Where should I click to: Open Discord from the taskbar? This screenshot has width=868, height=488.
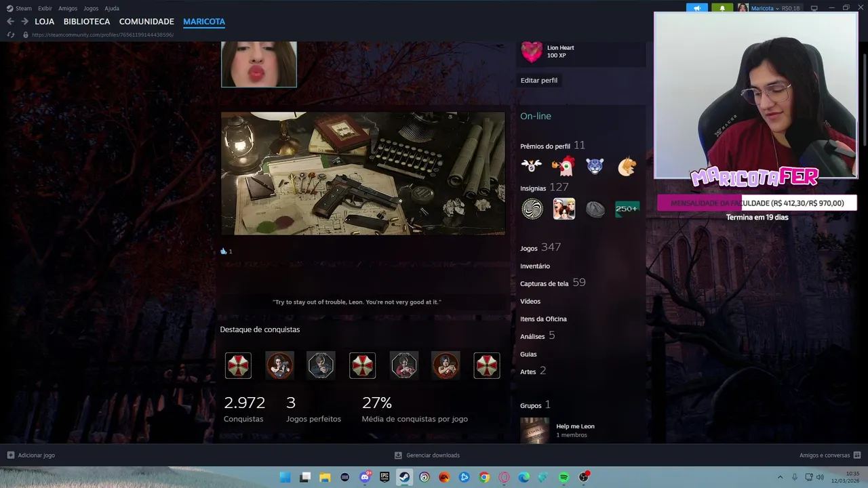click(365, 477)
